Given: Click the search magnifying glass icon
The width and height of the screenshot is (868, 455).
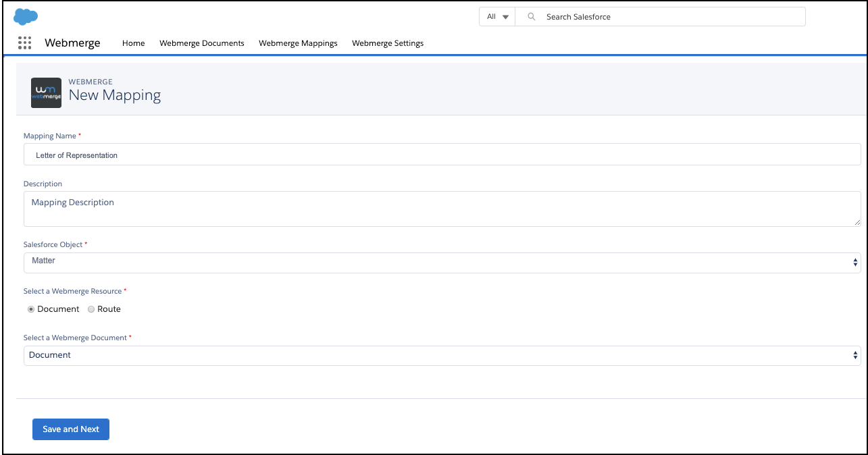Looking at the screenshot, I should pyautogui.click(x=532, y=17).
